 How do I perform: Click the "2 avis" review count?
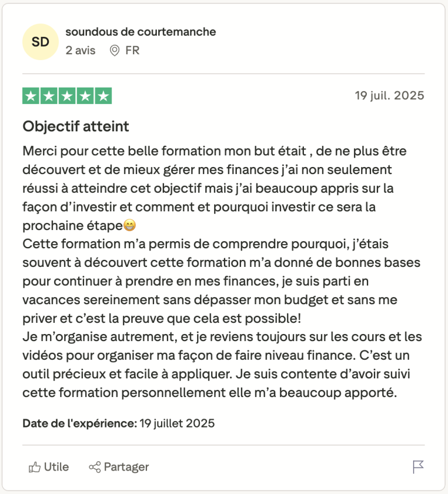click(80, 50)
